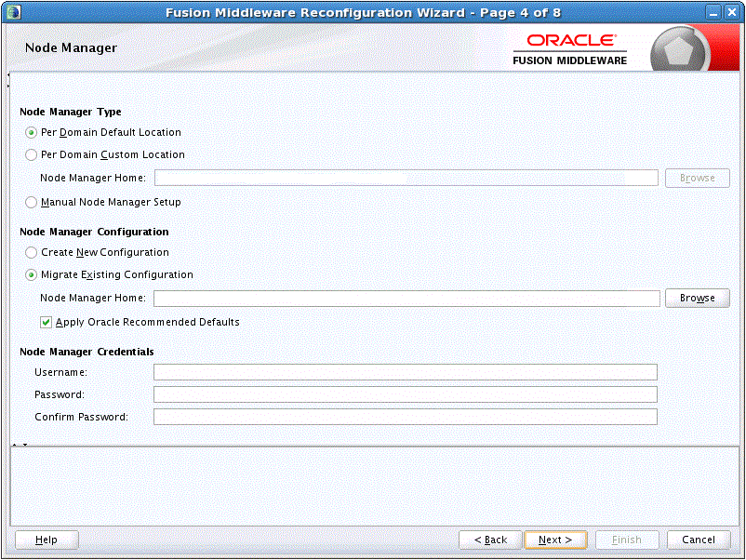Click the window title text
Image resolution: width=746 pixels, height=560 pixels.
363,13
